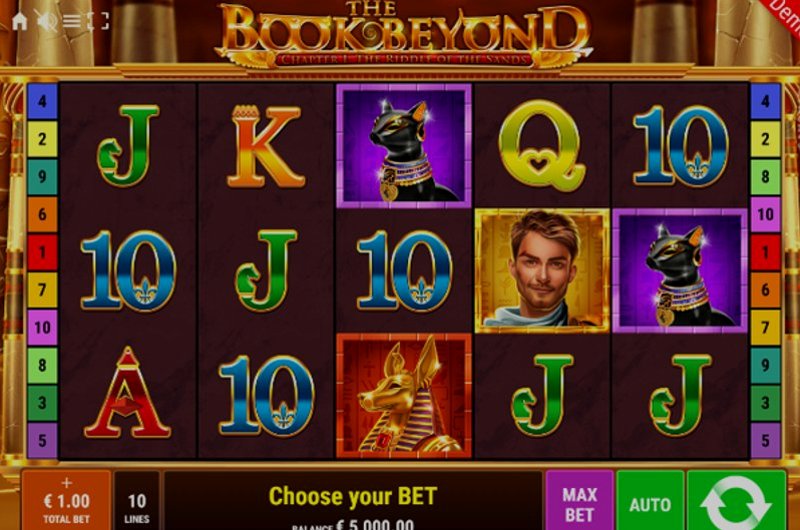This screenshot has height=530, width=800.
Task: Click the golden Anubis symbol
Action: (x=404, y=396)
